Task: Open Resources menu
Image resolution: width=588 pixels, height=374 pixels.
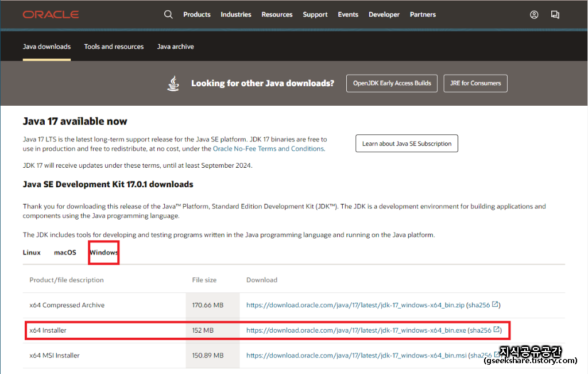Action: coord(277,14)
